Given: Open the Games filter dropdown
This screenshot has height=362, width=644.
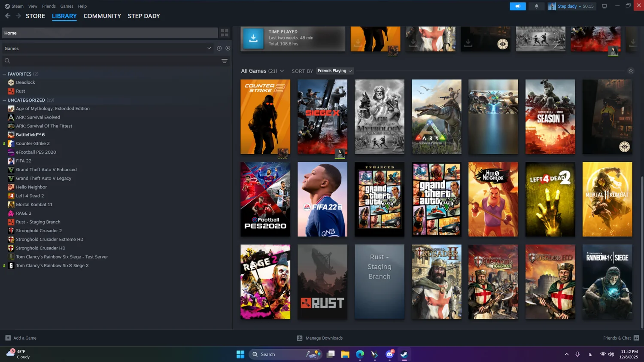Looking at the screenshot, I should point(209,49).
